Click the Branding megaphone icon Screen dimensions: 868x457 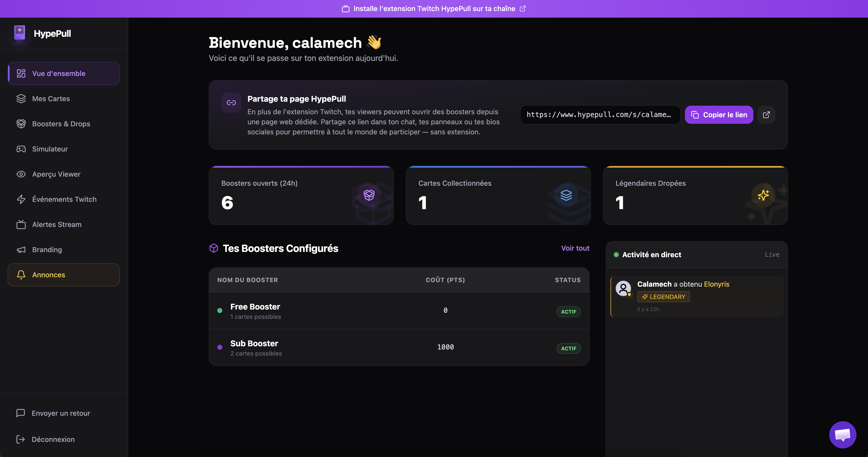click(21, 250)
